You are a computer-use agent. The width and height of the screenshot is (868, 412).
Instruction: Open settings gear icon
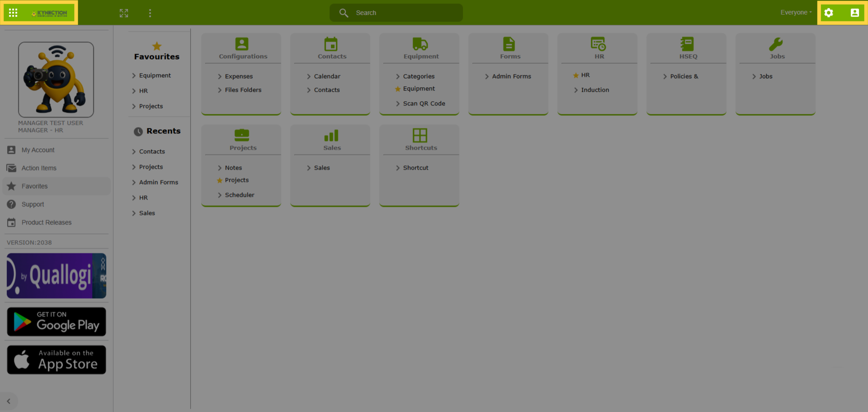[829, 13]
